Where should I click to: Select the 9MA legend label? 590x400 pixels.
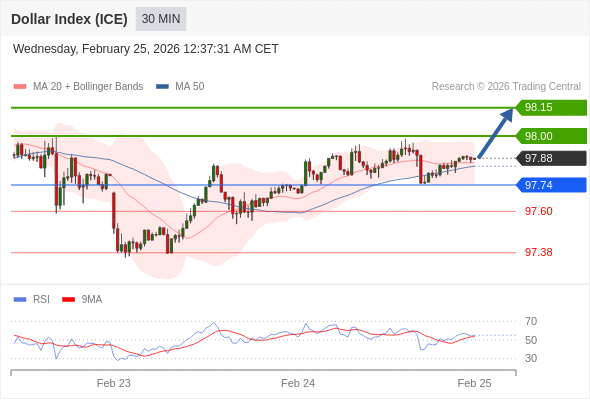[92, 300]
